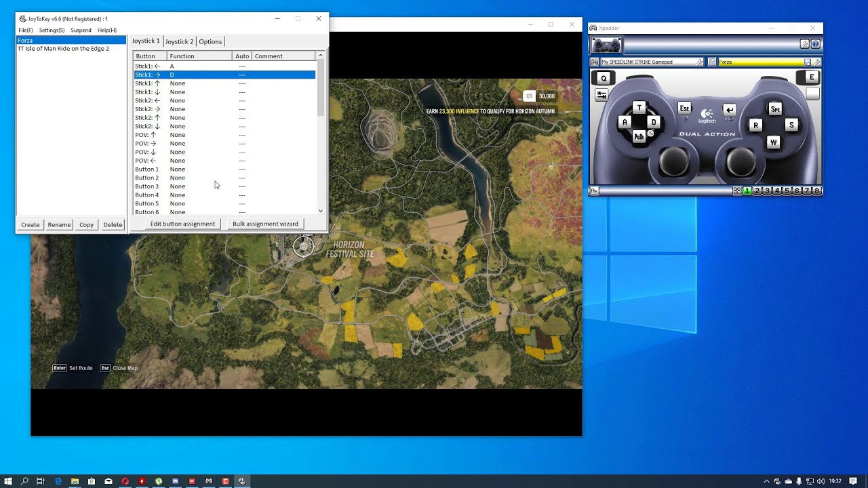
Task: Click the Create profile button
Action: [30, 224]
